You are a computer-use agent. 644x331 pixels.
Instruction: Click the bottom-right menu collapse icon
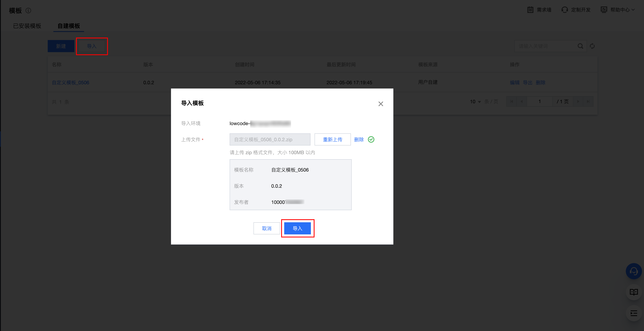(x=633, y=313)
